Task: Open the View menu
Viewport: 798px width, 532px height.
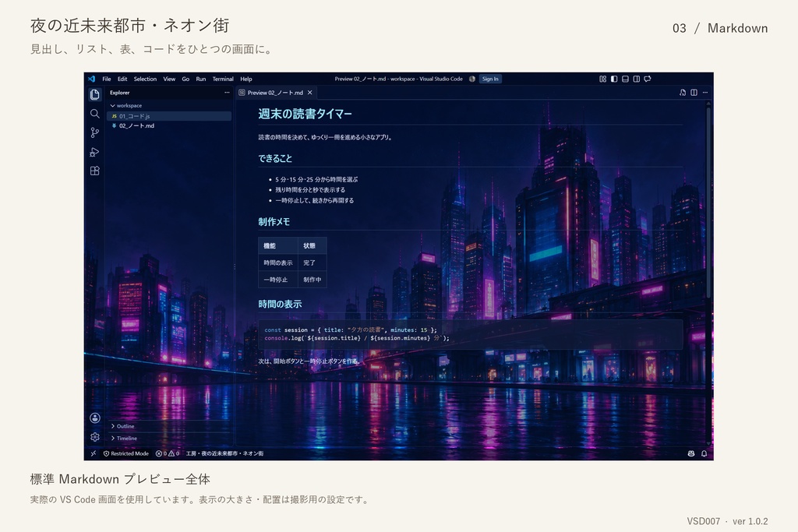Action: [169, 79]
